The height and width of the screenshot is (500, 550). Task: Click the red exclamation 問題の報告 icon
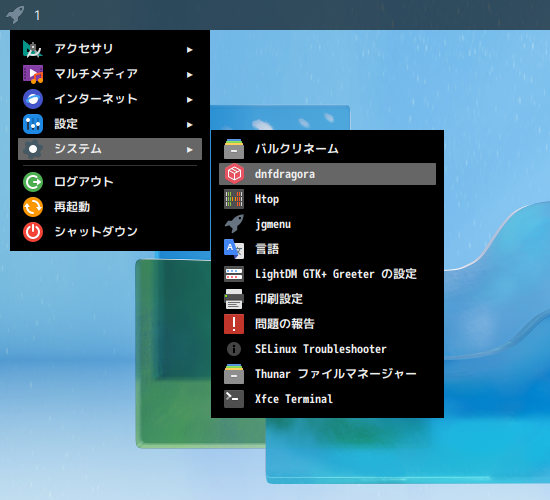234,324
